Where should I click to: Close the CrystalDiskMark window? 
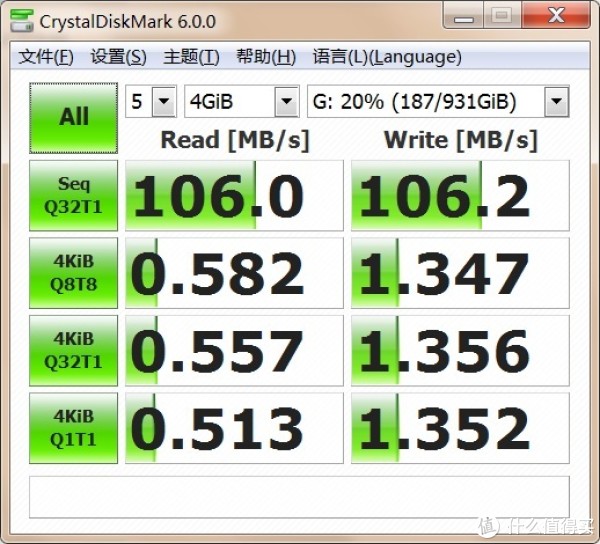coord(555,16)
